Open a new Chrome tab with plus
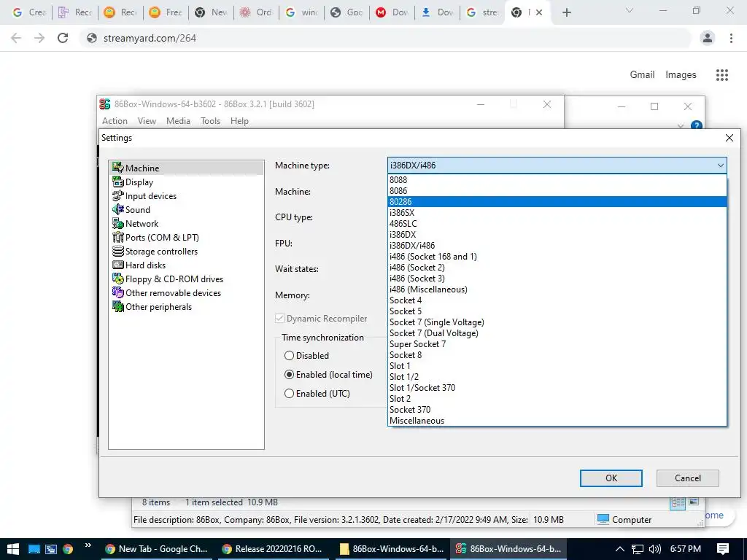Screen dimensions: 747x560 coord(566,12)
